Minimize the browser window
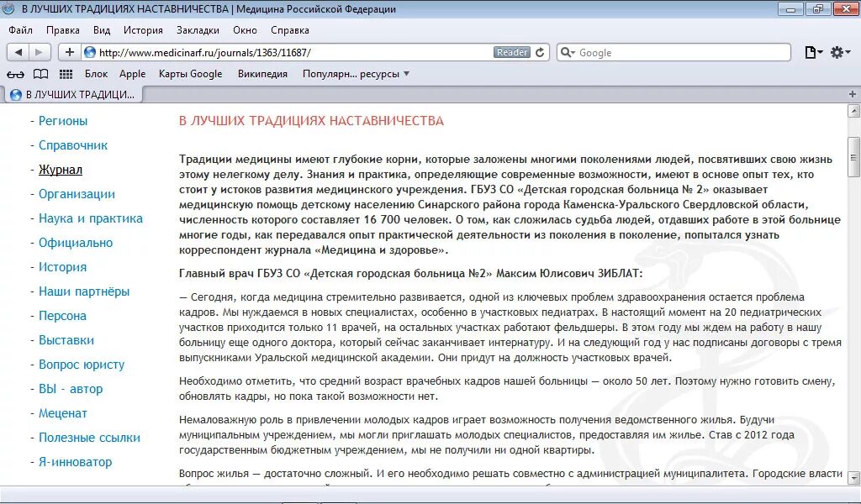The width and height of the screenshot is (861, 504). [790, 8]
